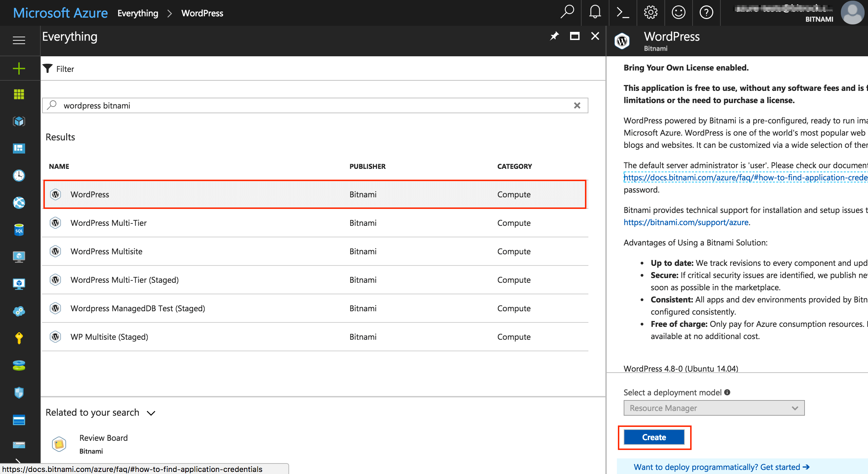Open the docs.bitnami.com credentials link
The image size is (868, 474).
click(746, 177)
